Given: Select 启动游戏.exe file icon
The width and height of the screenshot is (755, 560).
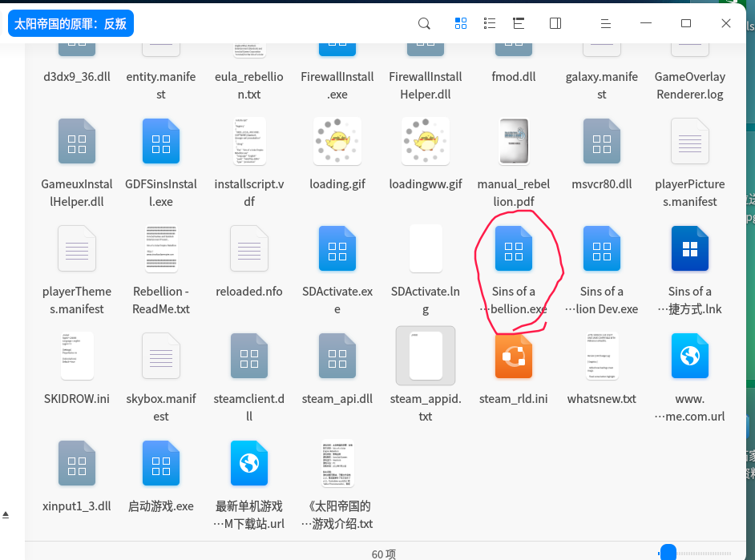Looking at the screenshot, I should tap(161, 463).
